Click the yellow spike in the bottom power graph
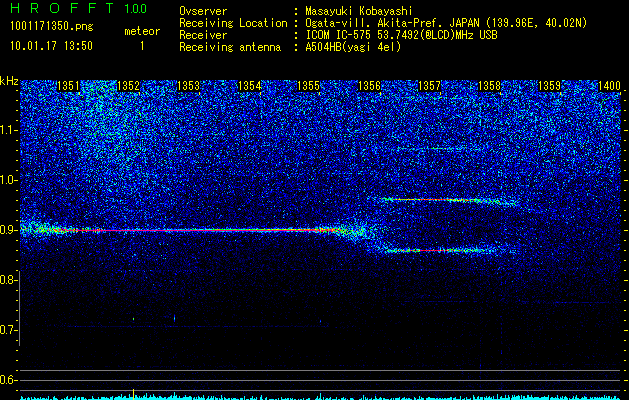Image resolution: width=629 pixels, height=400 pixels. [x=134, y=393]
